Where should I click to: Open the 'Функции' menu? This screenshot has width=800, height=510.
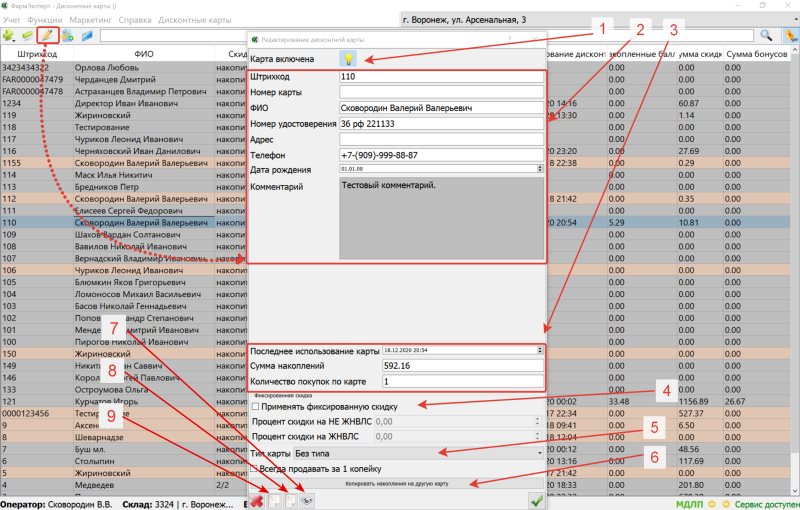pos(46,20)
